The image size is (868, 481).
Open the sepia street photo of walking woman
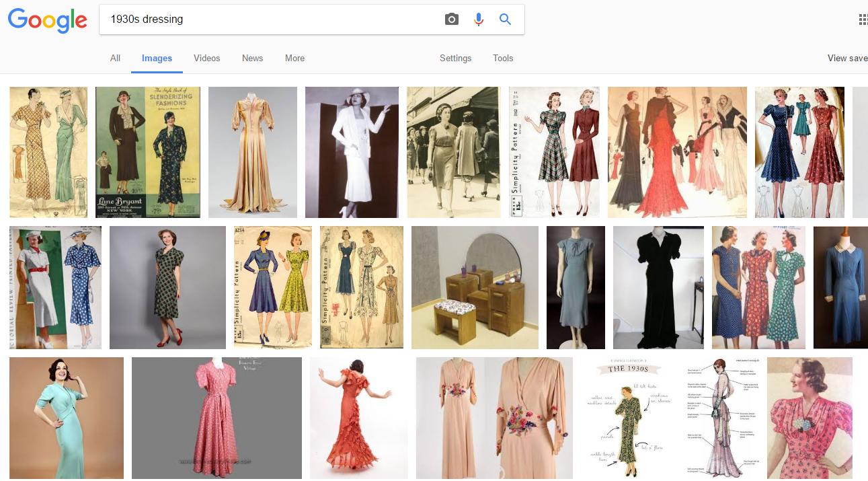(454, 152)
